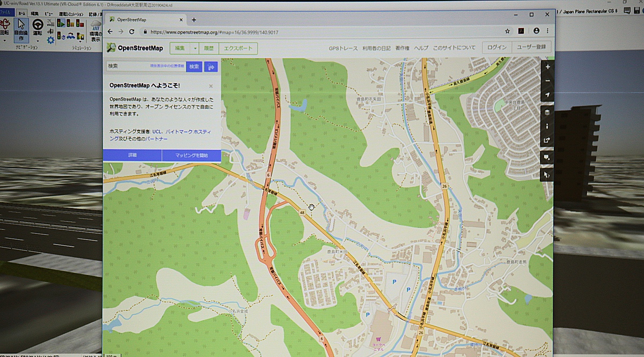Click the 詳細 learn more button

click(132, 155)
